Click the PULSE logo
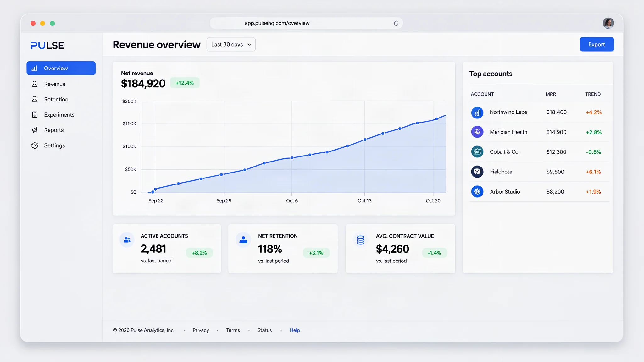The image size is (644, 362). 47,46
